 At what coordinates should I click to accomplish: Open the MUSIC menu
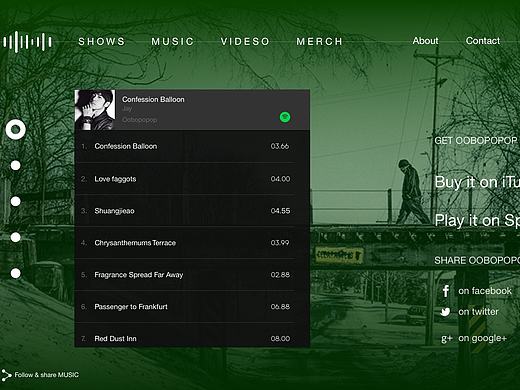coord(172,41)
